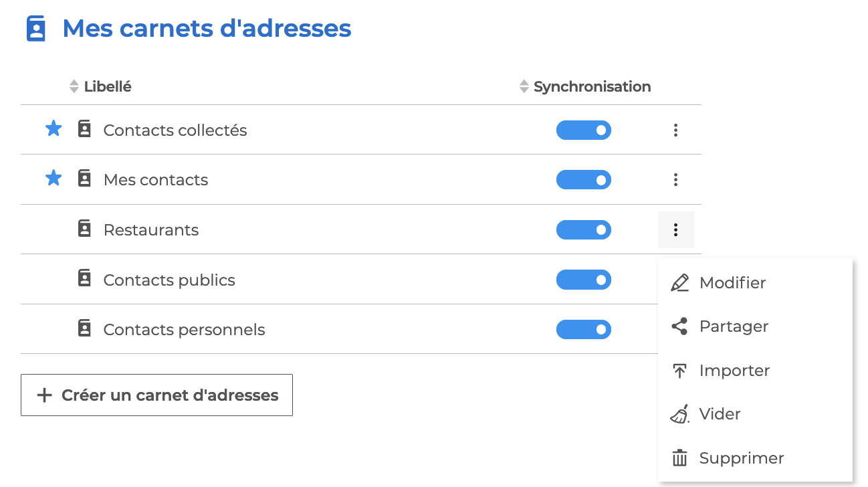Screen dimensions: 868x487
Task: Toggle Mes contacts synchronisation switch
Action: (x=584, y=180)
